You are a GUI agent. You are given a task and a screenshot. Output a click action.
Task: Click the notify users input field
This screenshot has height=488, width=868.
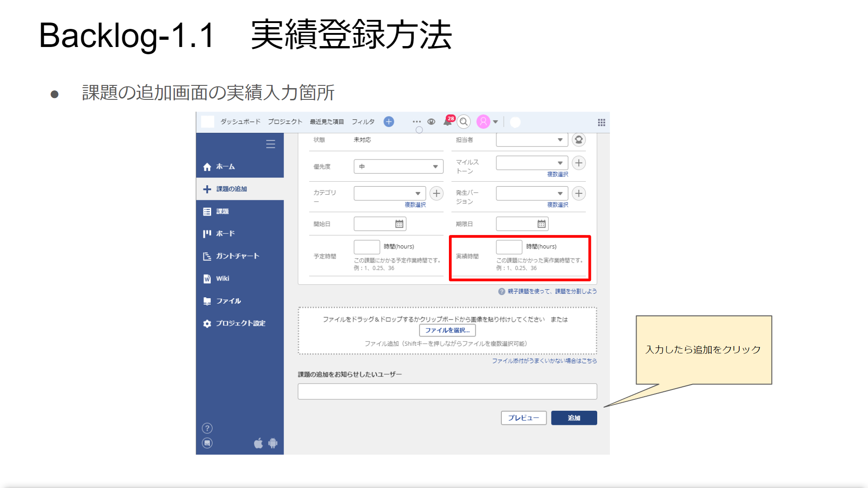(x=447, y=391)
